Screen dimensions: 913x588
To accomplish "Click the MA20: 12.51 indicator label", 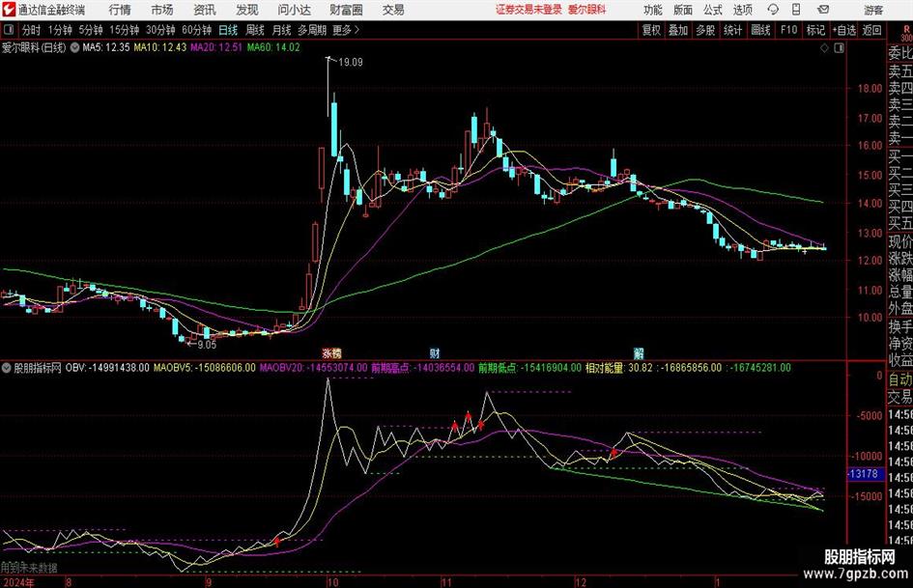I will (x=216, y=47).
